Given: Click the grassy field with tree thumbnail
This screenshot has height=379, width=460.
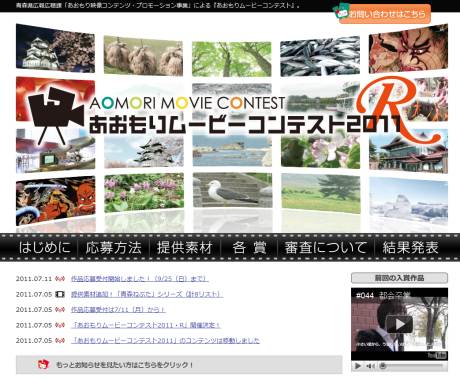Looking at the screenshot, I should click(321, 193).
